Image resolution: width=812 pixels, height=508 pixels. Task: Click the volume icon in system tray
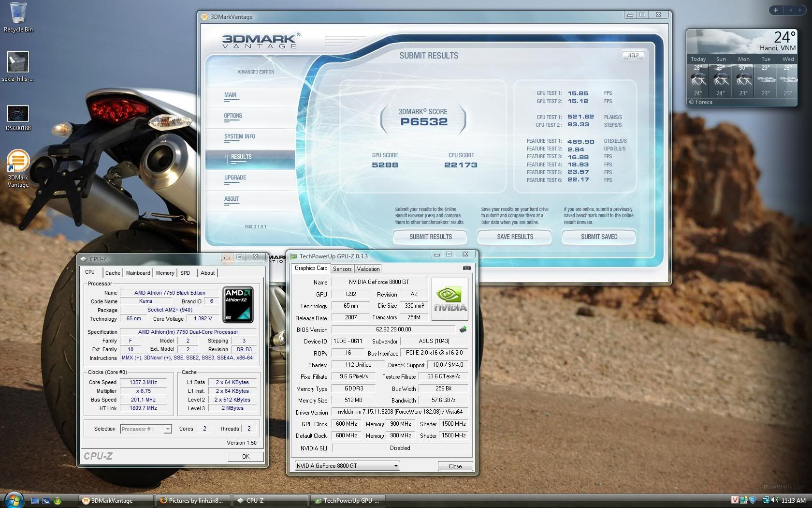(775, 500)
